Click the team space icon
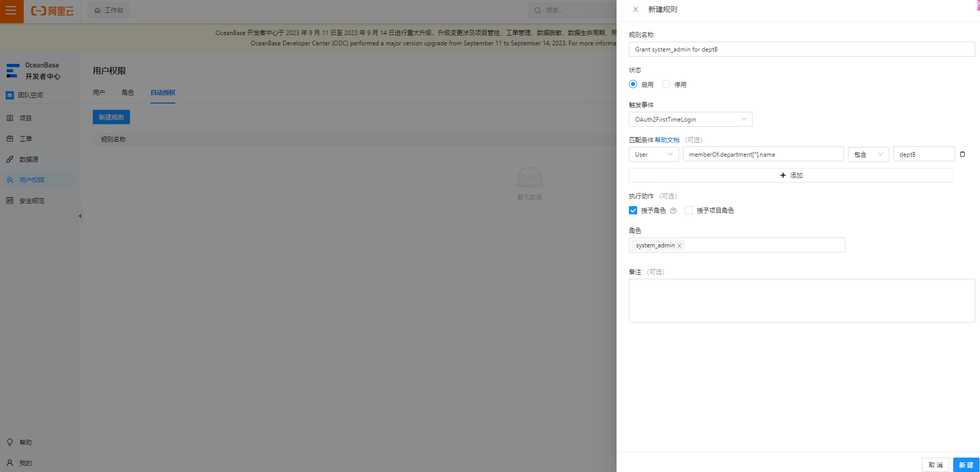The height and width of the screenshot is (472, 980). 10,95
